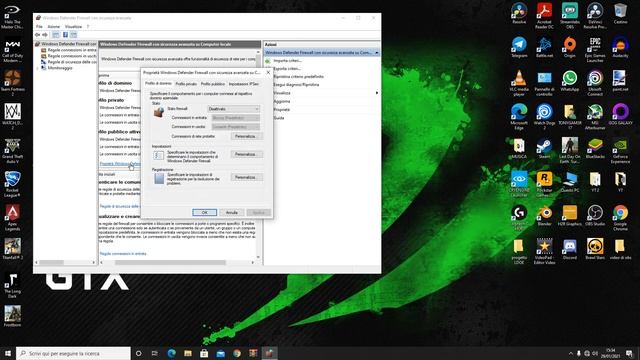Image resolution: width=640 pixels, height=360 pixels.
Task: Open WhatsApp desktop shortcut
Action: [x=570, y=81]
